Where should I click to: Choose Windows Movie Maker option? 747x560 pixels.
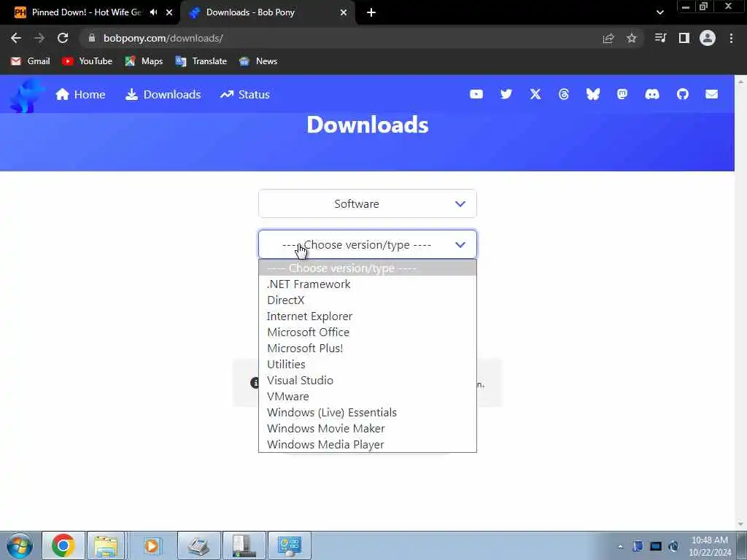(368, 429)
